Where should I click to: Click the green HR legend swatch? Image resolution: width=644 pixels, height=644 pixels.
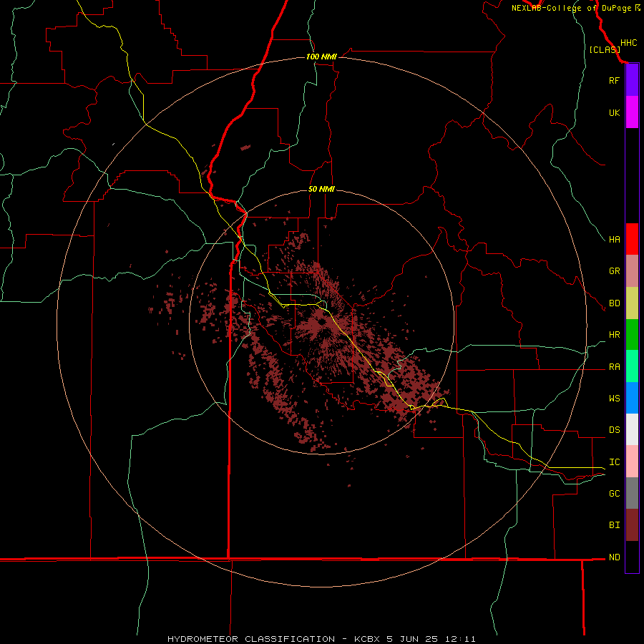pos(632,335)
